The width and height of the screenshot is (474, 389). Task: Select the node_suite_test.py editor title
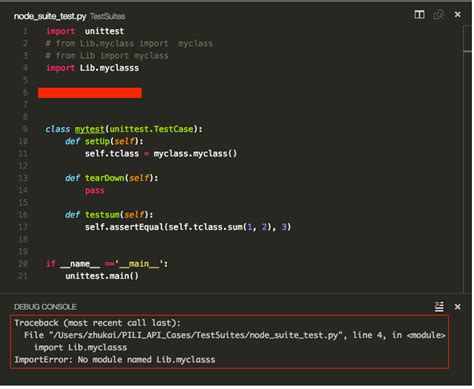pos(50,16)
